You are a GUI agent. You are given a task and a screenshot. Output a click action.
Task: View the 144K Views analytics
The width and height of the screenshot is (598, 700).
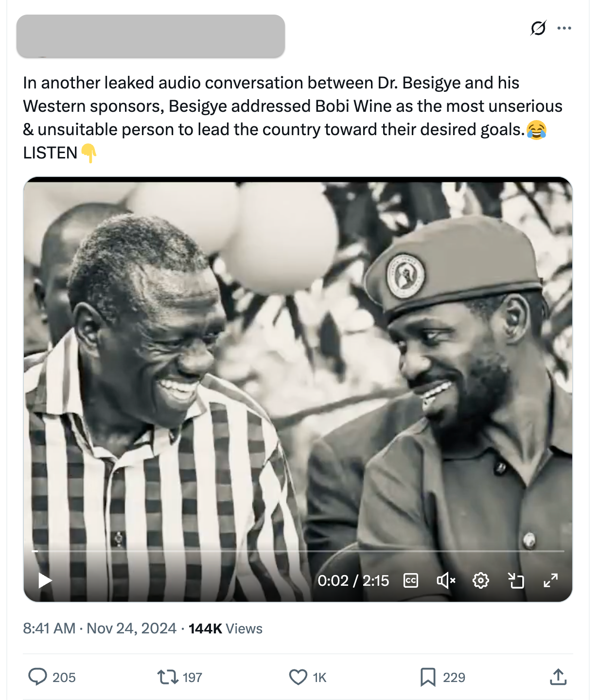[226, 629]
